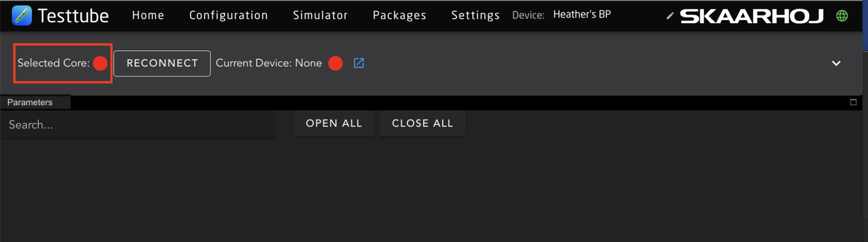Open the Home menu
Screen dimensions: 868x242
[x=148, y=15]
